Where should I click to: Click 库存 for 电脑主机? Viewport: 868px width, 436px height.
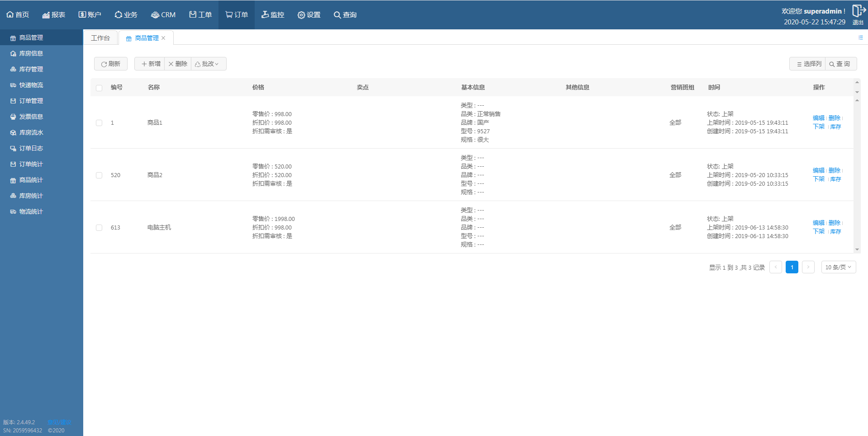[x=835, y=231]
